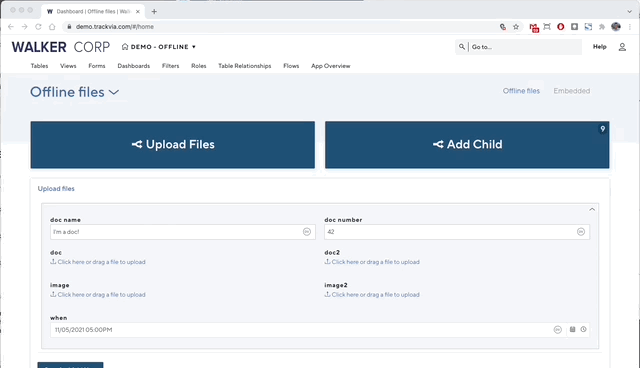Screen dimensions: 640x368
Task: Click the Add Child button
Action: [x=467, y=145]
